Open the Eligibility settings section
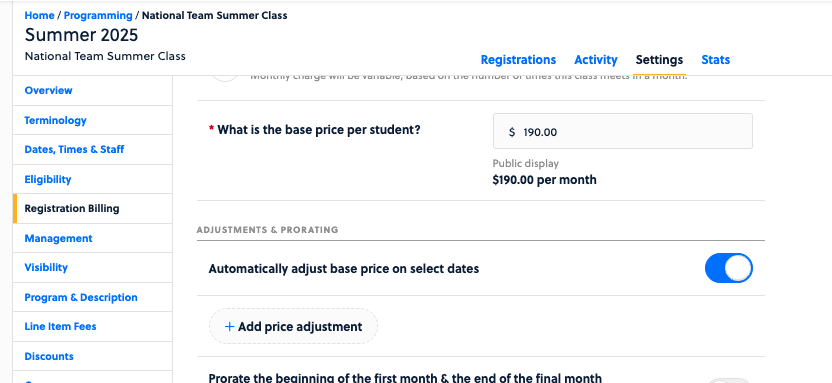Viewport: 832px width, 383px height. (48, 179)
